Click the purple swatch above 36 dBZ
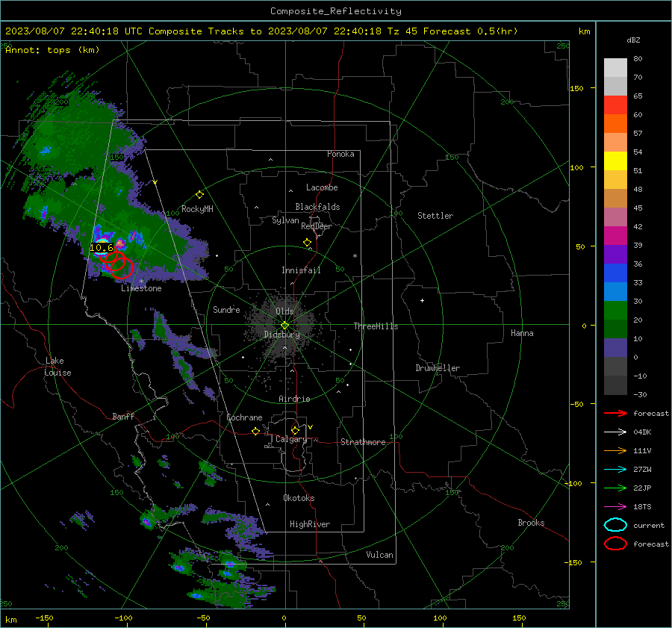 (x=615, y=254)
